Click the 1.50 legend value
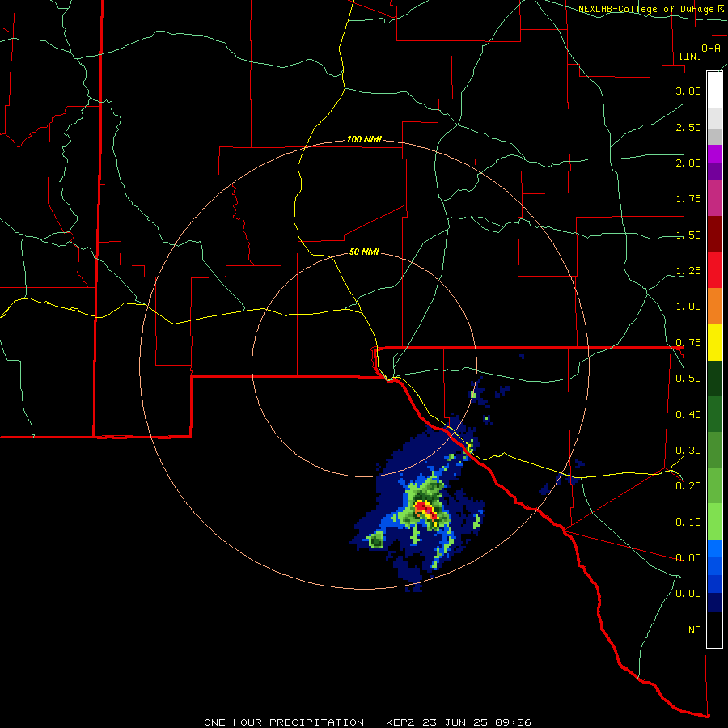The image size is (728, 728). (688, 235)
